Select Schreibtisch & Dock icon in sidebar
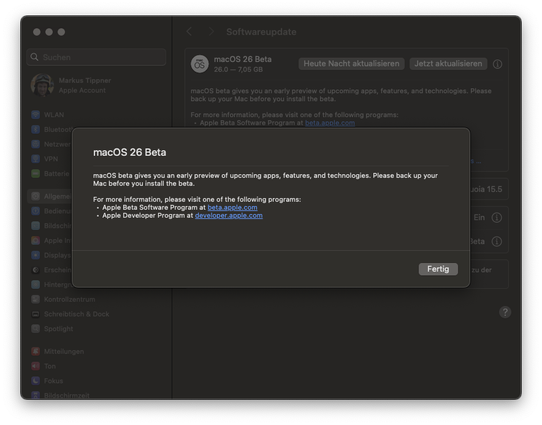542x425 pixels. tap(35, 314)
